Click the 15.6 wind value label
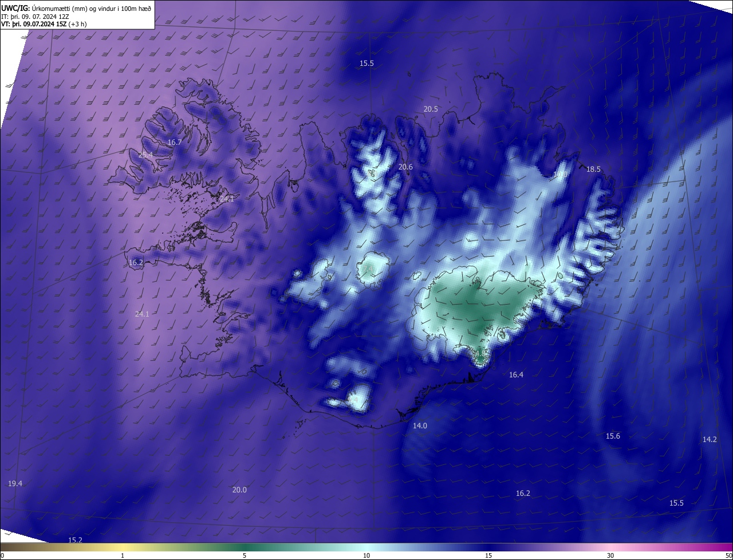Viewport: 733px width, 560px height. pos(613,436)
